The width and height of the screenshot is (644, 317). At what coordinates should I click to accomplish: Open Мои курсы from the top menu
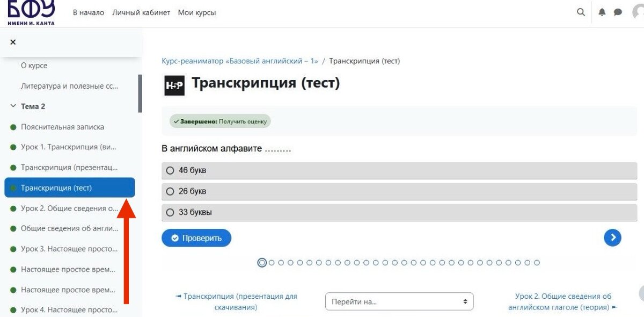point(196,12)
